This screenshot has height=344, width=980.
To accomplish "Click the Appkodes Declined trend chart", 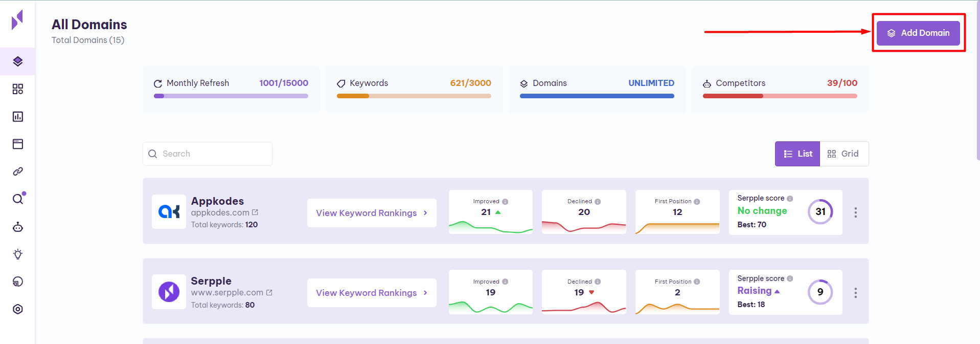I will (584, 227).
